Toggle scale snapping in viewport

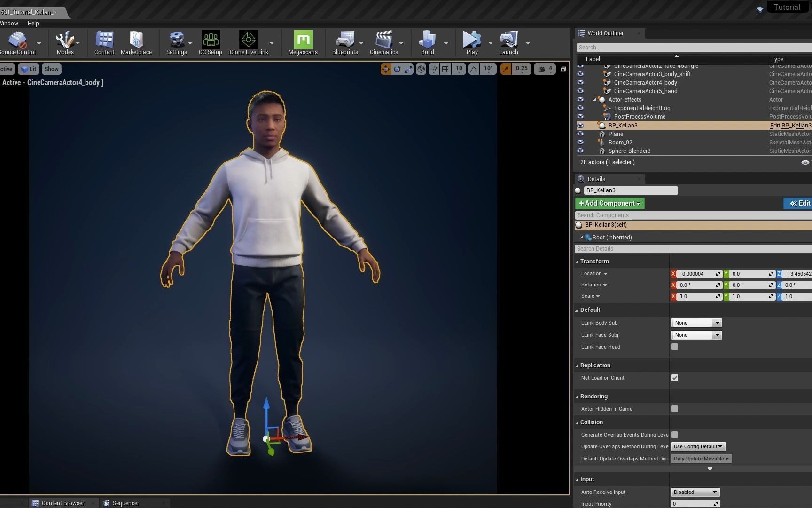506,69
